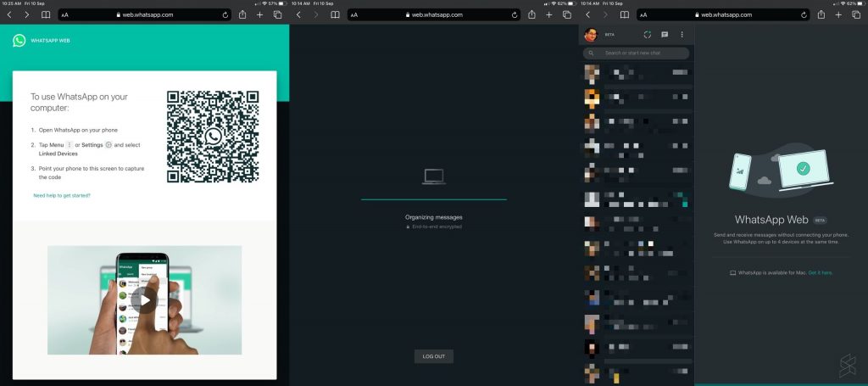Viewport: 868px width, 386px height.
Task: Show tab overview on the chat list screen
Action: pos(856,15)
